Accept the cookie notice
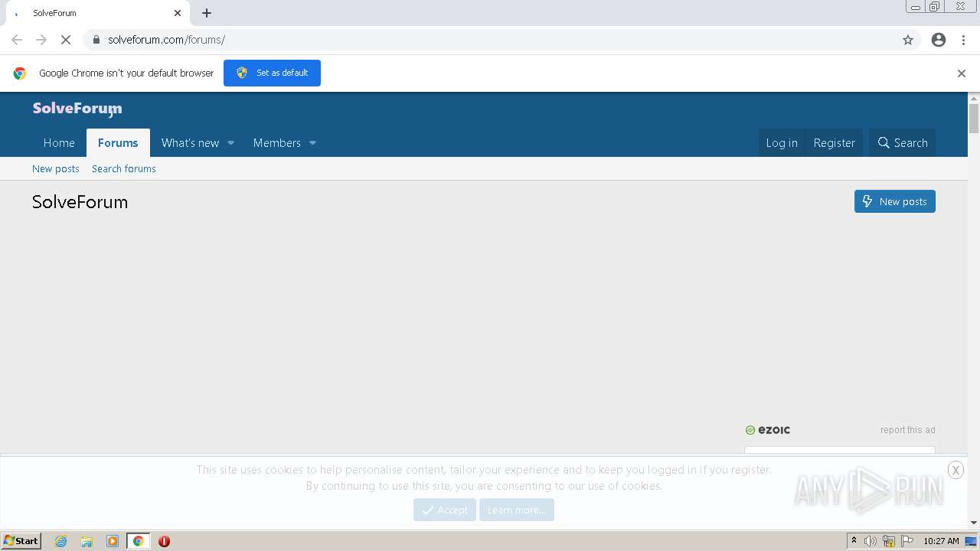 pos(445,510)
